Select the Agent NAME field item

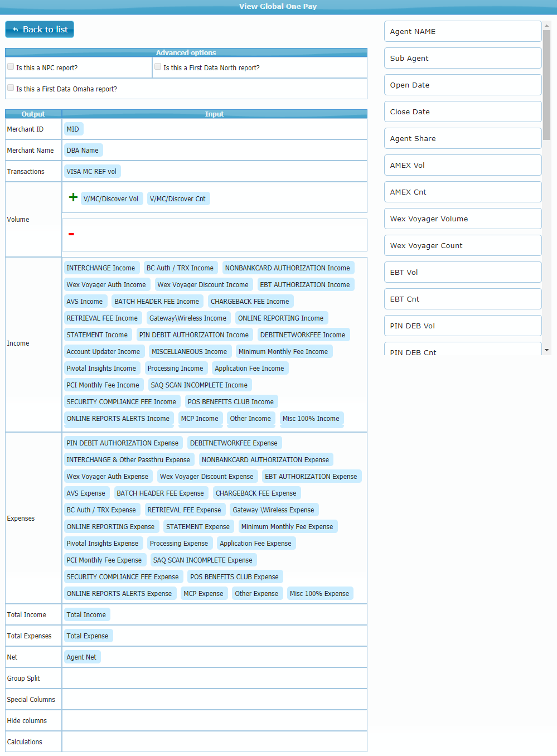pos(462,32)
